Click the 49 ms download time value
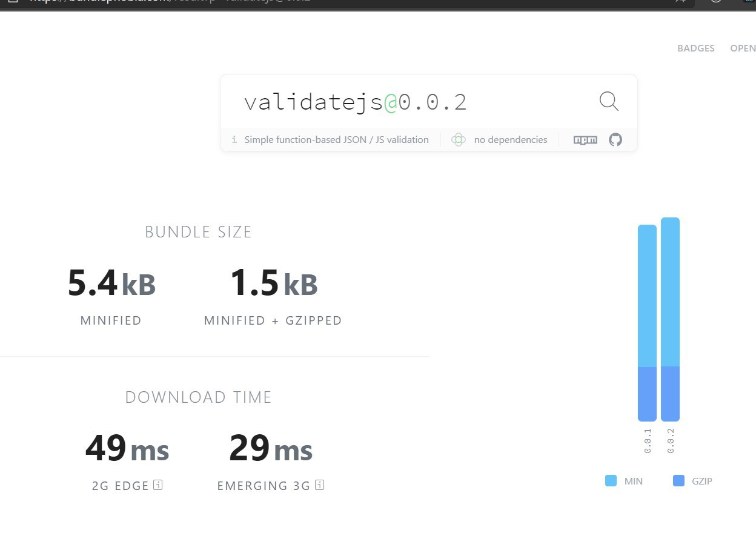This screenshot has height=536, width=756. 127,449
